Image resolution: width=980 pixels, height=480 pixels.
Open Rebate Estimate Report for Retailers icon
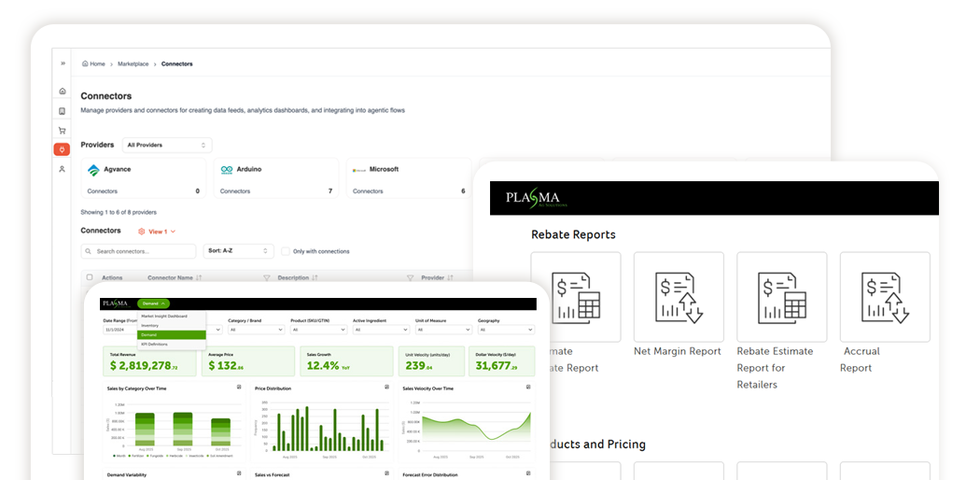[781, 296]
